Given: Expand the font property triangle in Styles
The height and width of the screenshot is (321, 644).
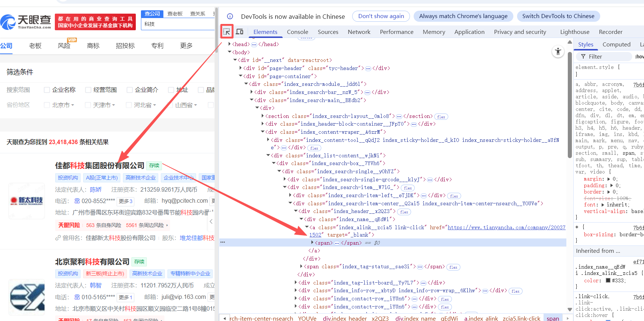Looking at the screenshot, I should [603, 205].
